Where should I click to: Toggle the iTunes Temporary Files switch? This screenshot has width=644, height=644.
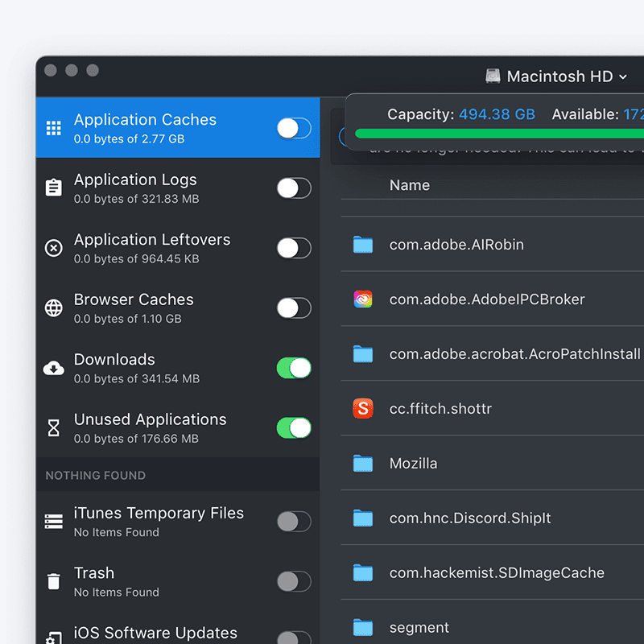[294, 521]
